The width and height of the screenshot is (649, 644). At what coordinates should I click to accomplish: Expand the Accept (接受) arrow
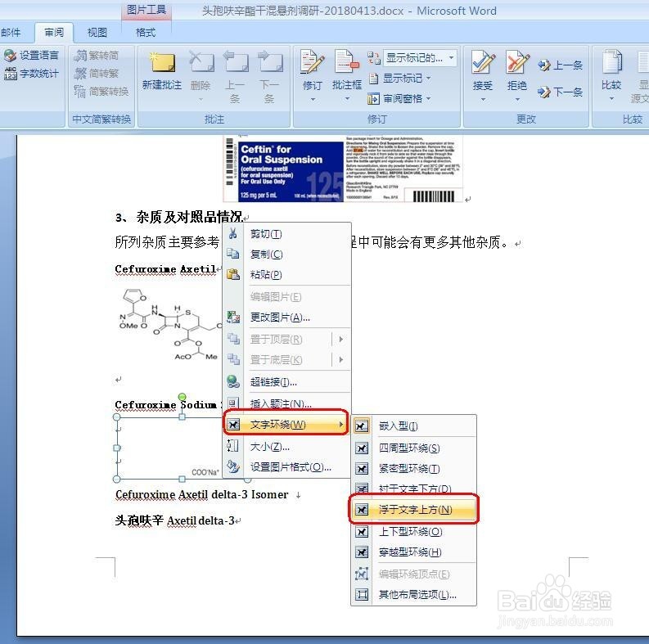click(483, 100)
